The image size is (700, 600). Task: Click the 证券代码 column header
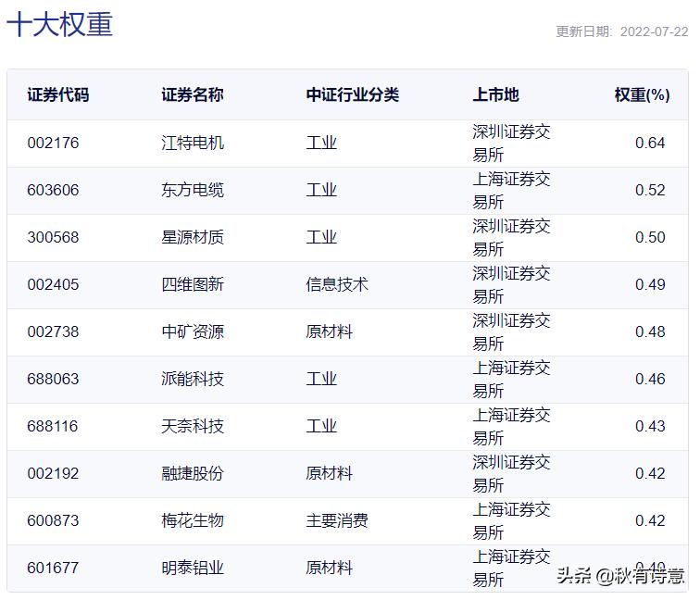[x=58, y=94]
